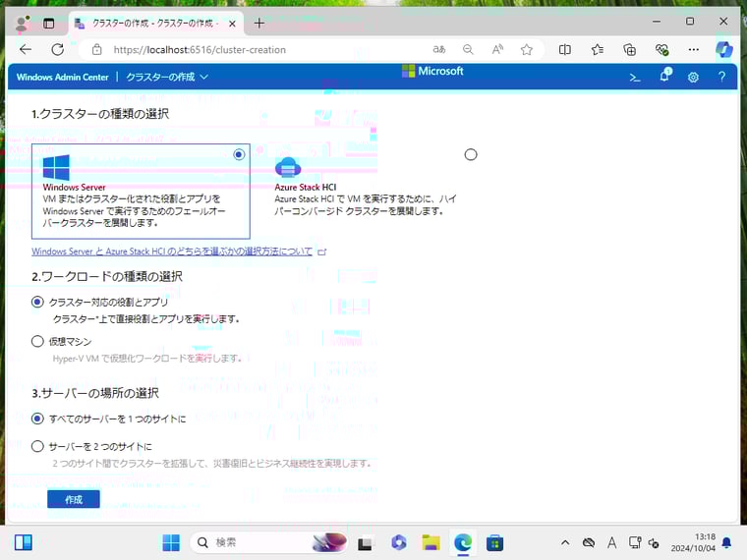Open the taskbar notification bell

pyautogui.click(x=726, y=542)
